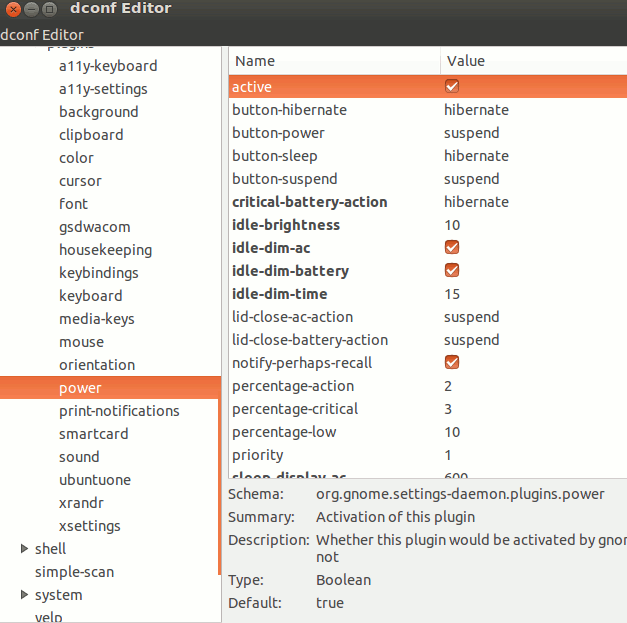Edit lid-close-ac-action value suspend

click(x=471, y=317)
